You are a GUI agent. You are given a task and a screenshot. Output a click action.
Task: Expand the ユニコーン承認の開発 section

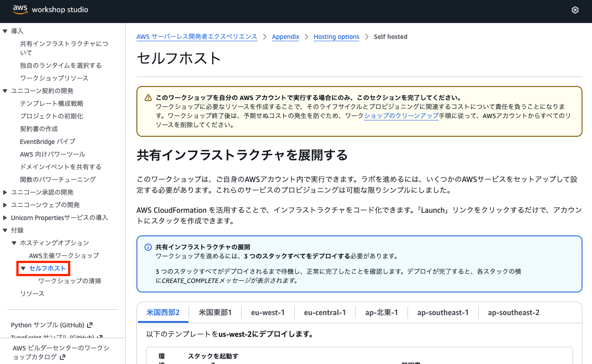tap(5, 192)
